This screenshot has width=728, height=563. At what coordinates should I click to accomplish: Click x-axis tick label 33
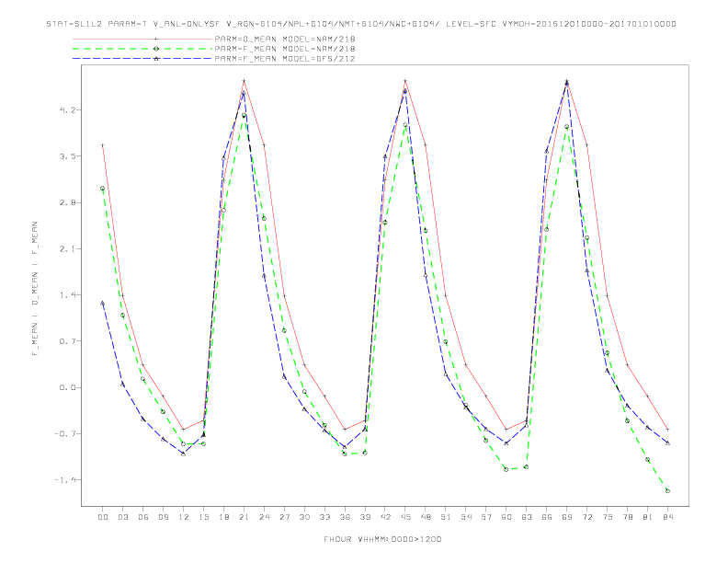click(x=324, y=517)
